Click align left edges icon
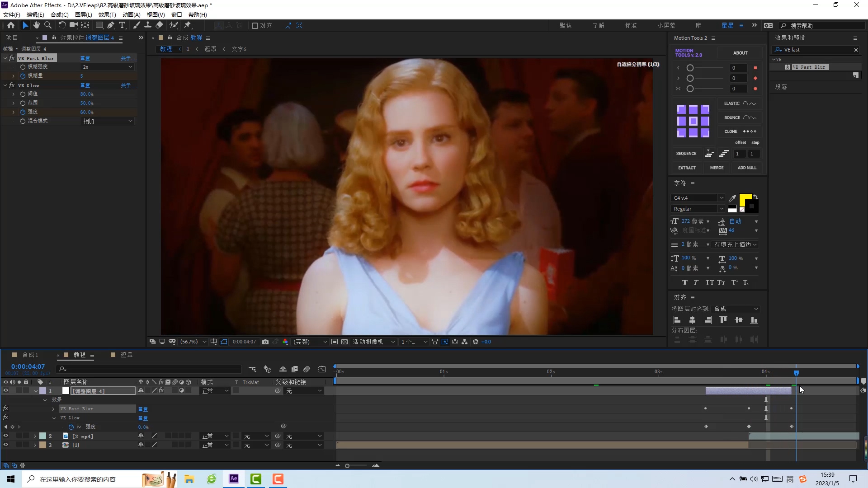This screenshot has height=488, width=868. pos(677,320)
